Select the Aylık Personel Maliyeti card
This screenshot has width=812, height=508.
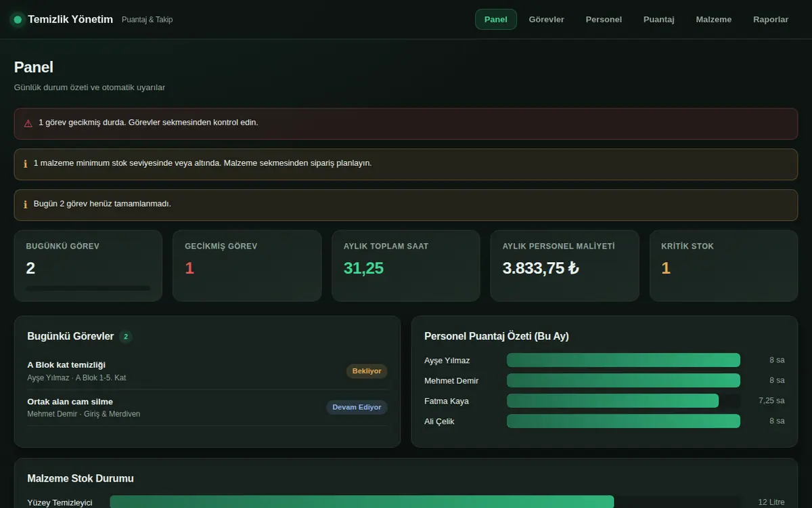pos(565,266)
